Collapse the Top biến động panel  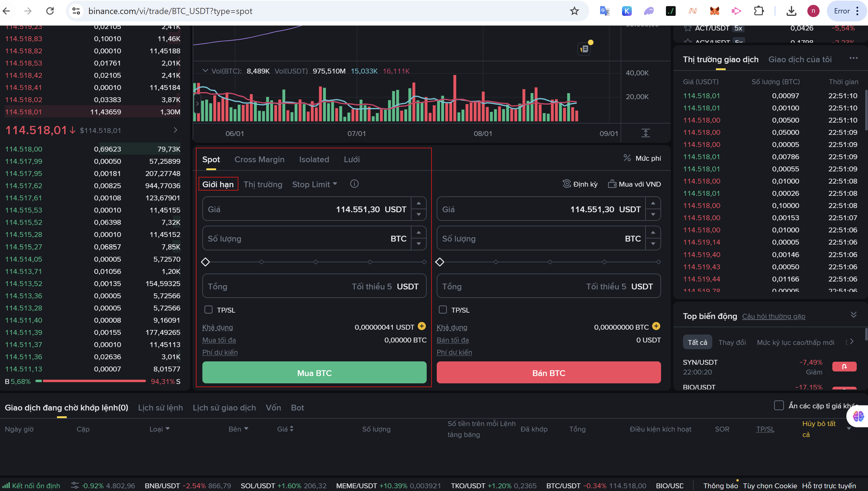click(x=853, y=315)
